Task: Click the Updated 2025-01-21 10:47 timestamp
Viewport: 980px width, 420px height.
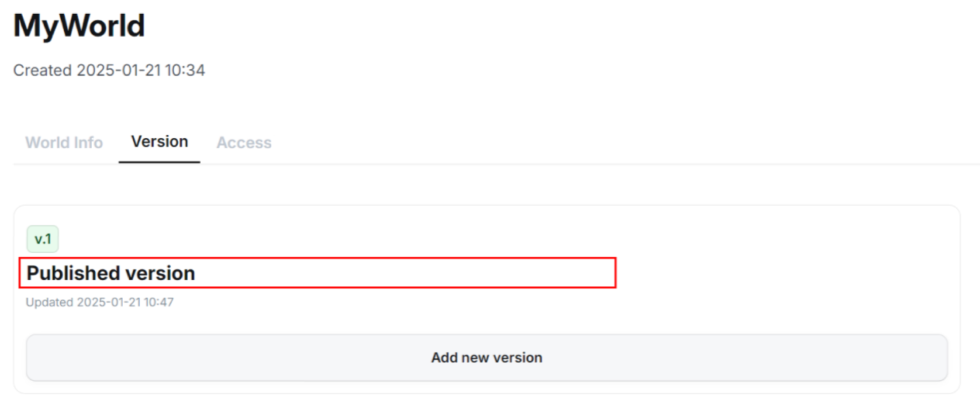Action: pyautogui.click(x=99, y=302)
